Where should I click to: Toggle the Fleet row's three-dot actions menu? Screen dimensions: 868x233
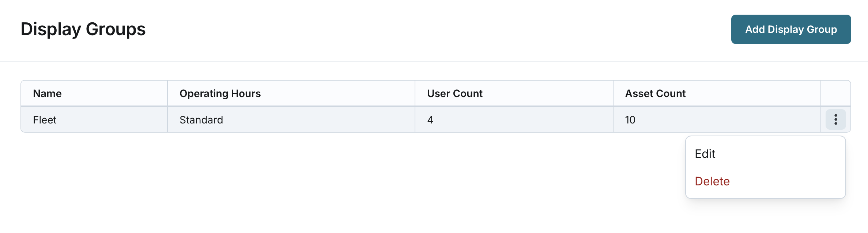click(835, 119)
